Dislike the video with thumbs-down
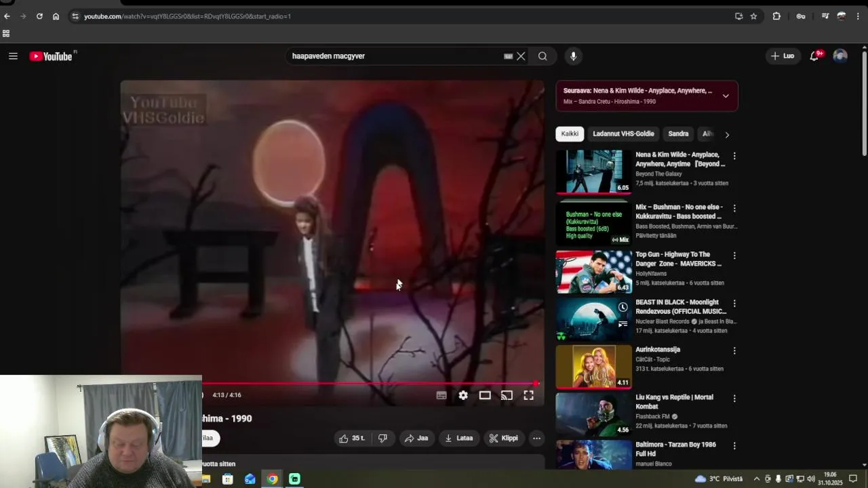Viewport: 868px width, 488px height. pyautogui.click(x=382, y=439)
